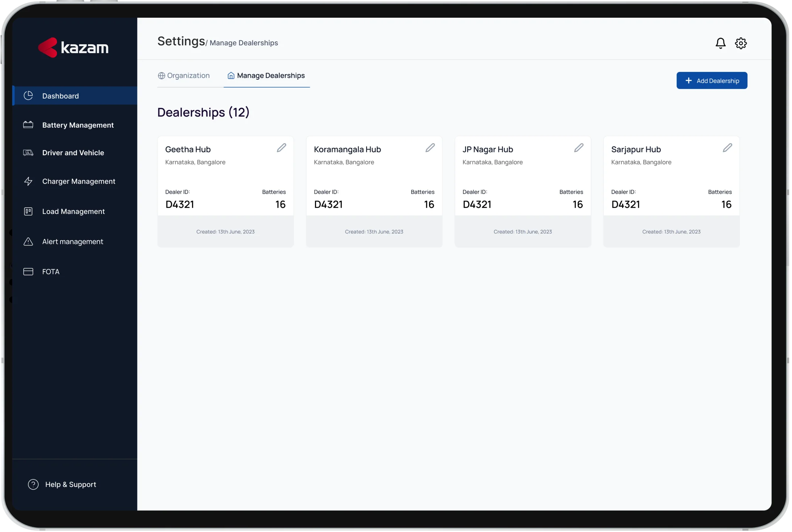The width and height of the screenshot is (792, 532).
Task: Open the Geetha Hub card title
Action: 188,149
